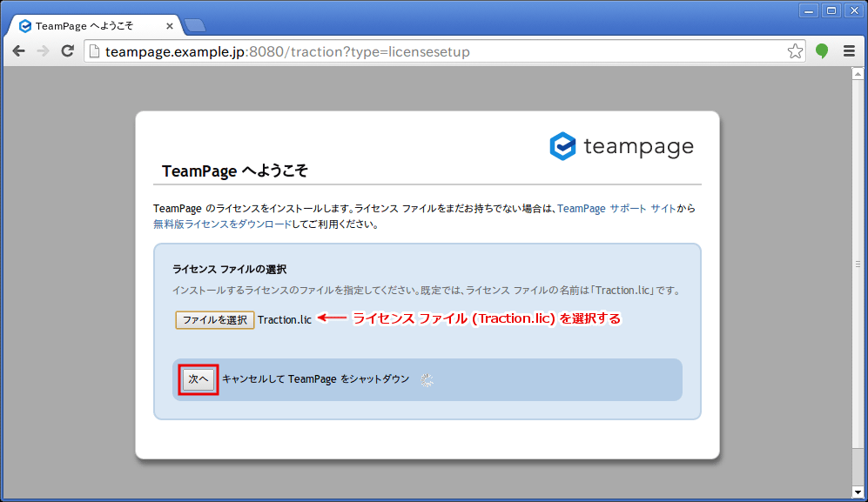
Task: Click the page info icon in address bar
Action: pyautogui.click(x=95, y=52)
